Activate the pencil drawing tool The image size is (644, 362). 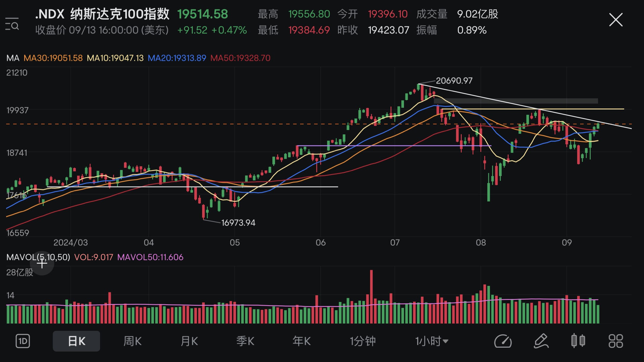[541, 341]
